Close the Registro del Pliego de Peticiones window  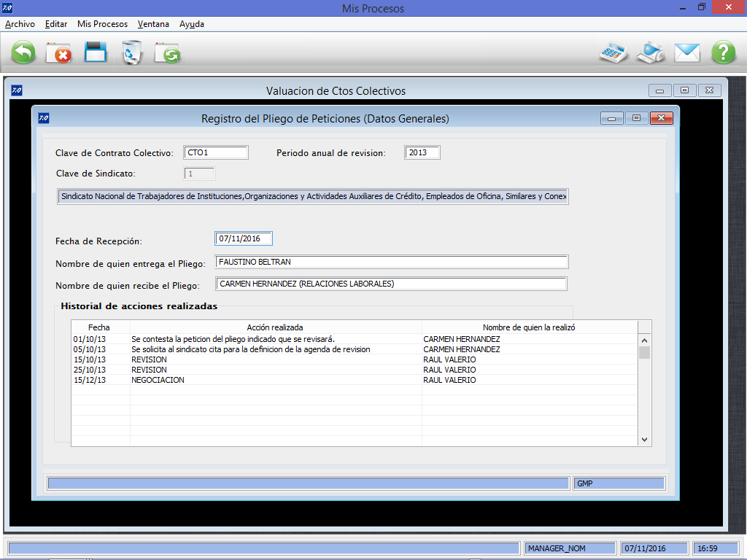pos(661,118)
